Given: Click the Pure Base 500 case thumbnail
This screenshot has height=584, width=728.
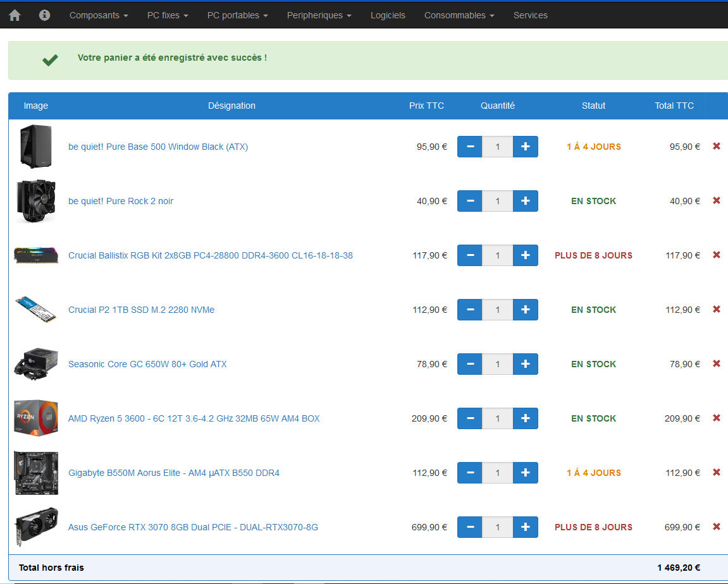Looking at the screenshot, I should [x=36, y=146].
